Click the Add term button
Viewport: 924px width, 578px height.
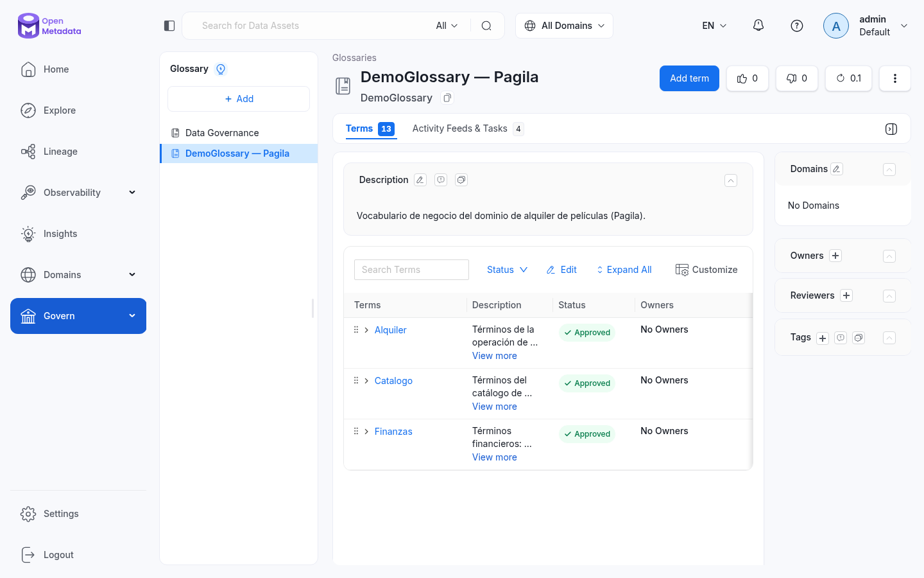tap(689, 78)
